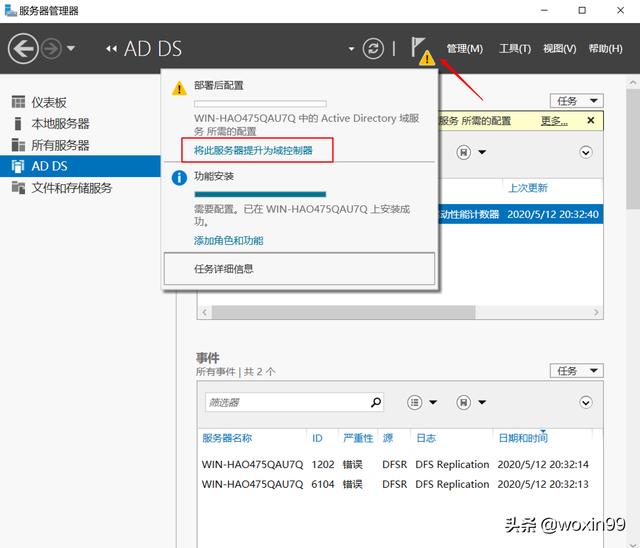The height and width of the screenshot is (548, 640).
Task: Click 更多... link in yellow bar
Action: pos(554,121)
